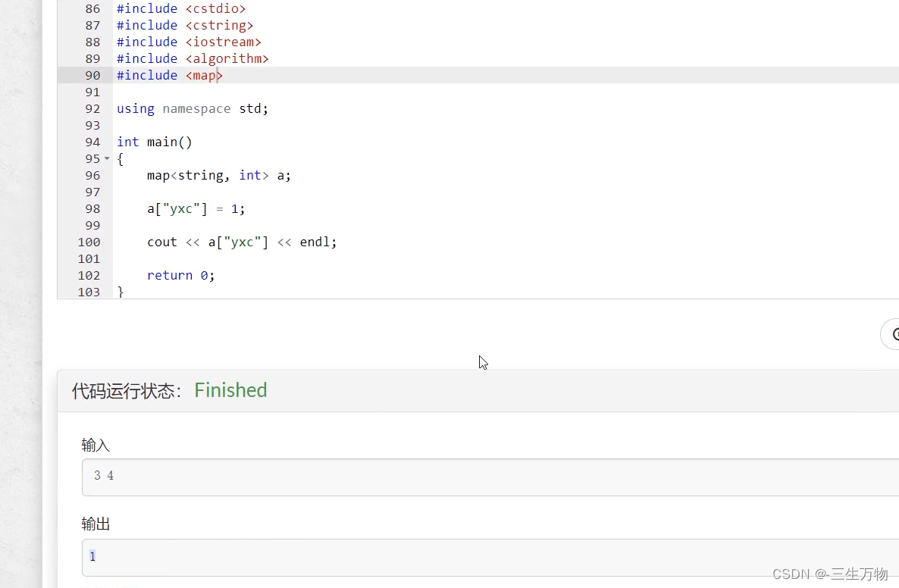Click the "Finished" run status text

[230, 390]
